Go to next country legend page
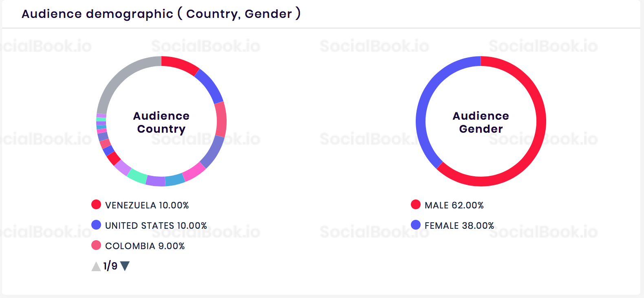The height and width of the screenshot is (298, 644). point(125,266)
